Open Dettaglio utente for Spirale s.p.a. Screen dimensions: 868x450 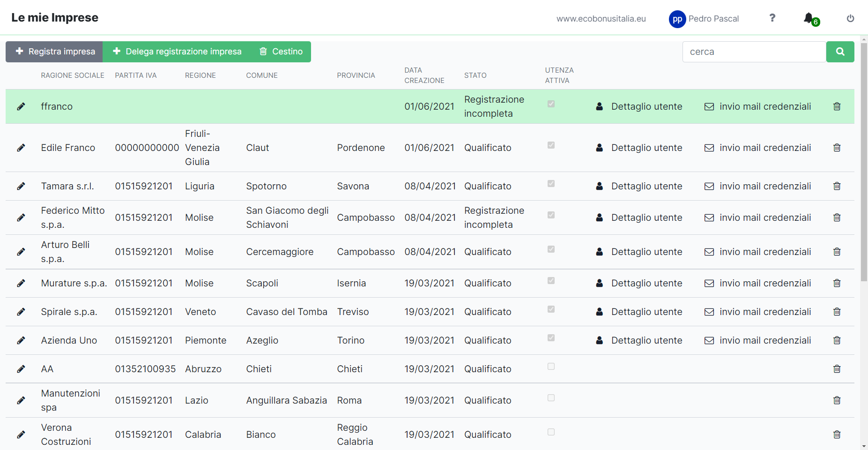coord(639,312)
